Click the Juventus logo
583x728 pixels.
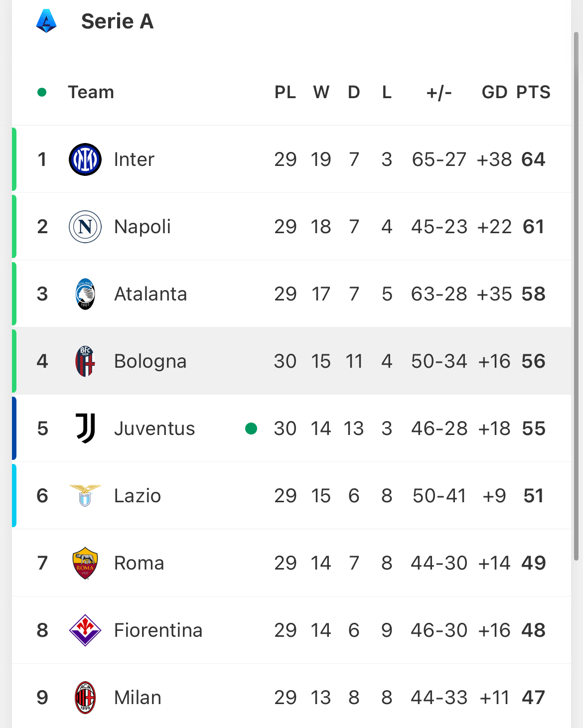[85, 429]
